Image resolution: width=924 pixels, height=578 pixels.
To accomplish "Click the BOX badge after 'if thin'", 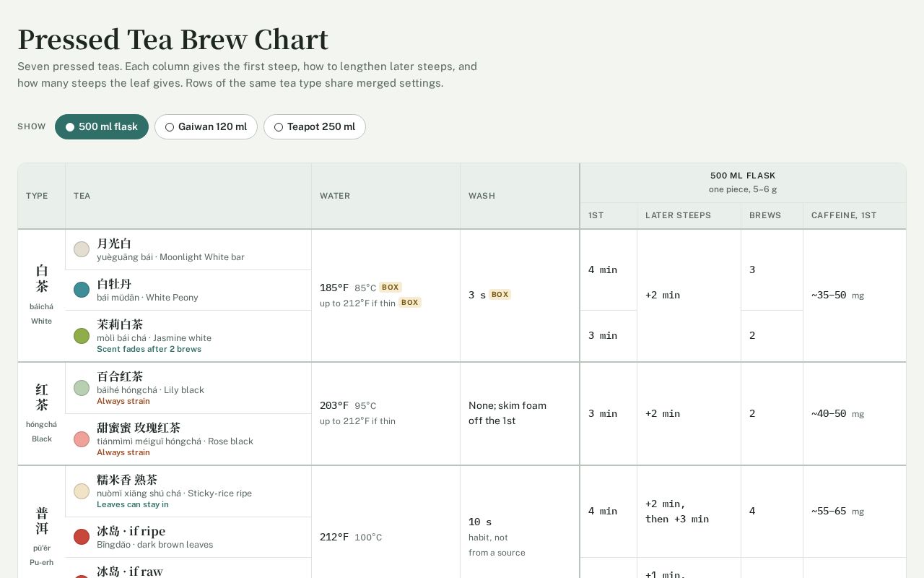I will pyautogui.click(x=410, y=303).
